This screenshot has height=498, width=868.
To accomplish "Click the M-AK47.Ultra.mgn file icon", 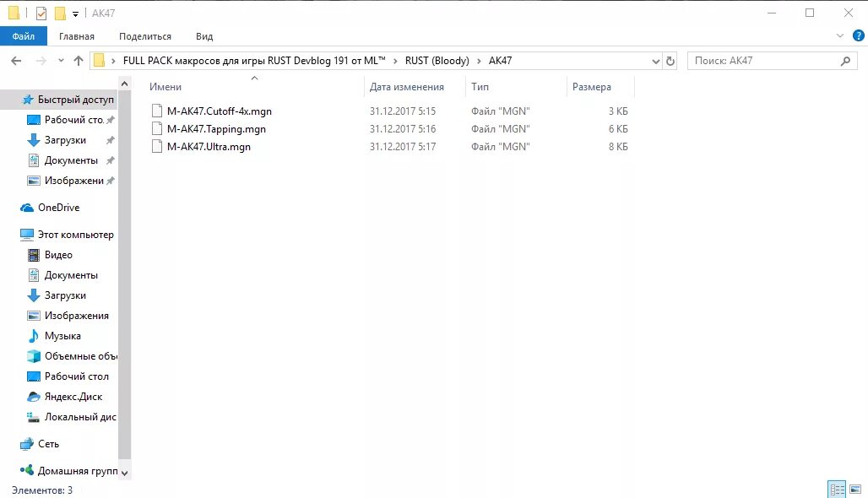I will pos(157,147).
